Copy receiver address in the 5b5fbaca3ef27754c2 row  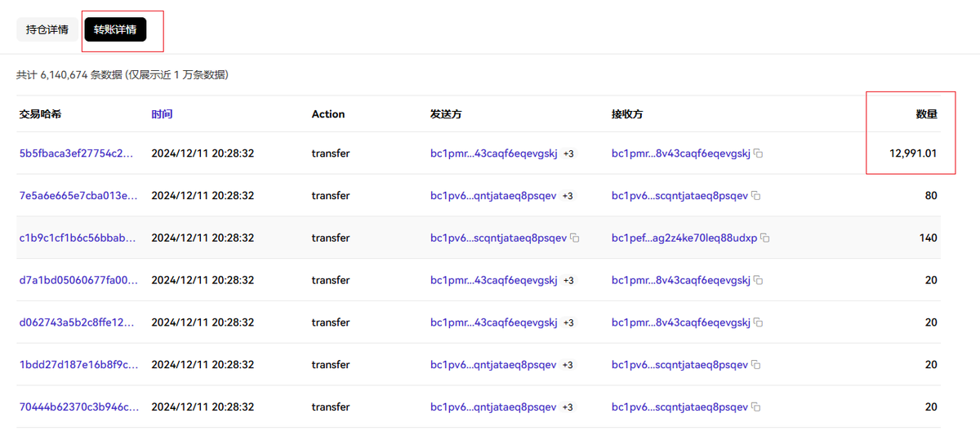point(758,153)
